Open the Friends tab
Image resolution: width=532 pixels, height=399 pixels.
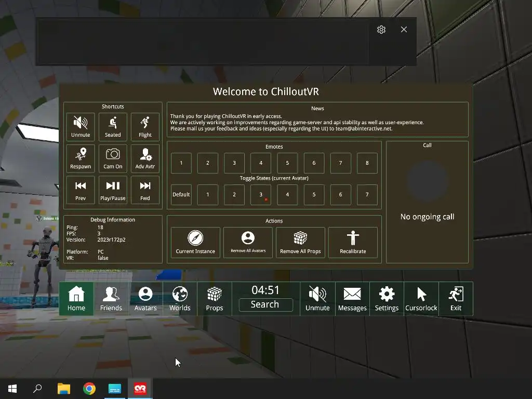[x=111, y=299]
